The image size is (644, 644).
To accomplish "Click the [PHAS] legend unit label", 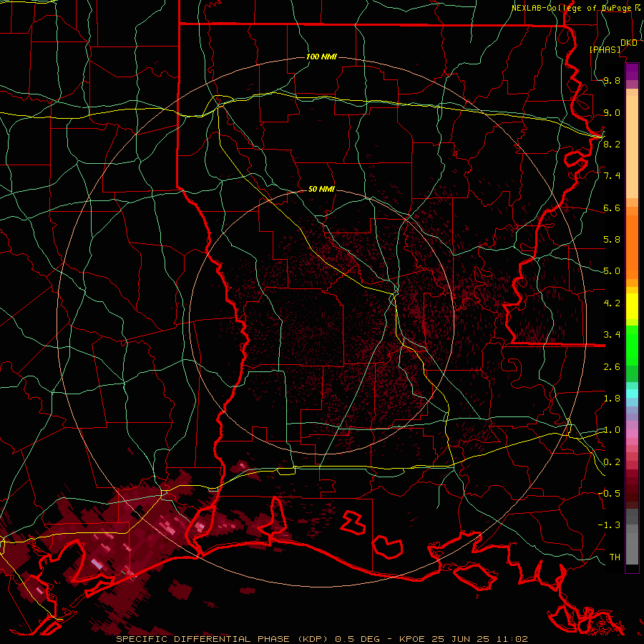I will [x=605, y=49].
